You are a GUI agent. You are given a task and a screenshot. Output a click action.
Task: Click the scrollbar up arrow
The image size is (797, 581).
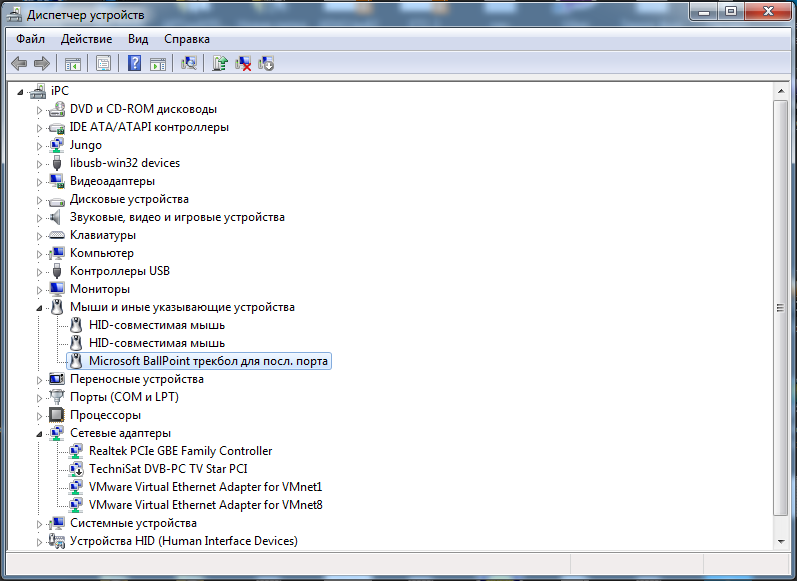point(781,91)
